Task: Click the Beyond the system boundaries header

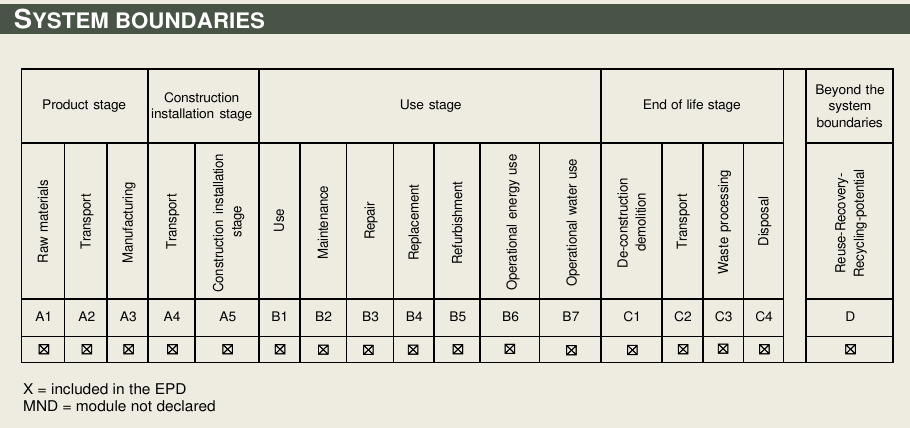Action: click(850, 105)
